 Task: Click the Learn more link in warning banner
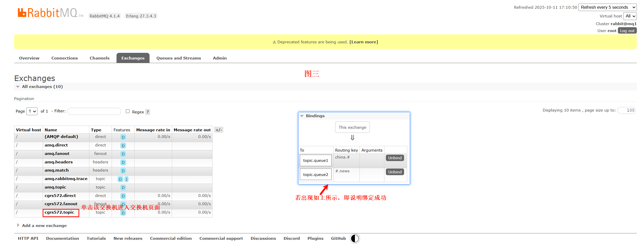point(364,42)
